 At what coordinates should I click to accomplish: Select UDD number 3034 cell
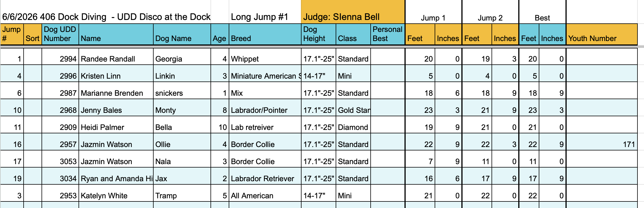(x=60, y=176)
